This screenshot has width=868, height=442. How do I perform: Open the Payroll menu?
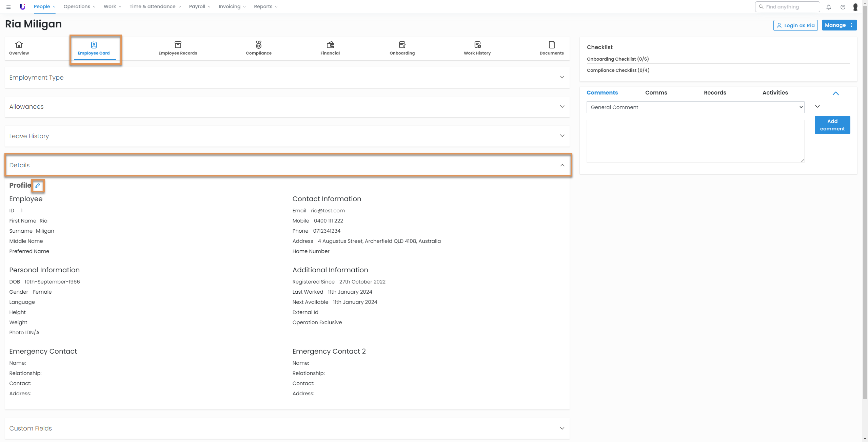pyautogui.click(x=199, y=6)
